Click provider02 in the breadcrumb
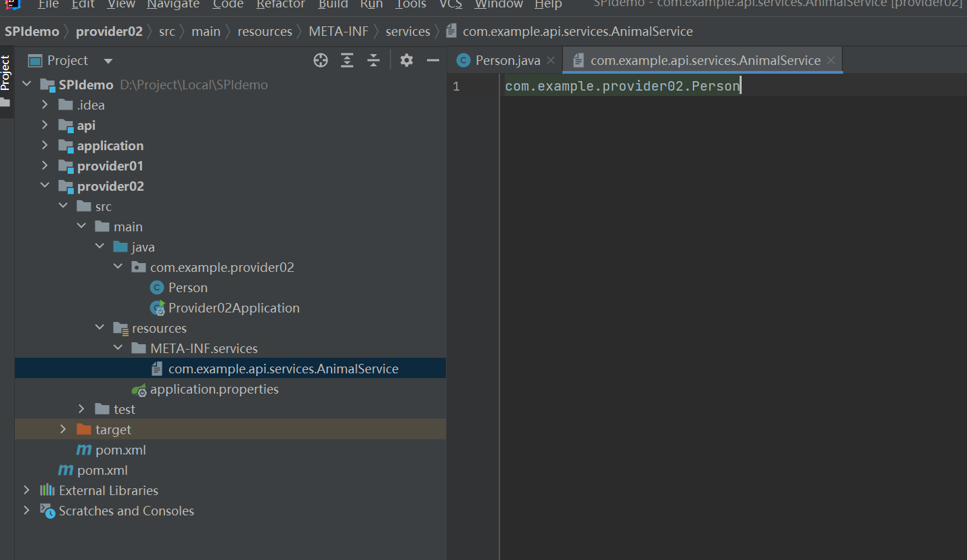 click(109, 31)
